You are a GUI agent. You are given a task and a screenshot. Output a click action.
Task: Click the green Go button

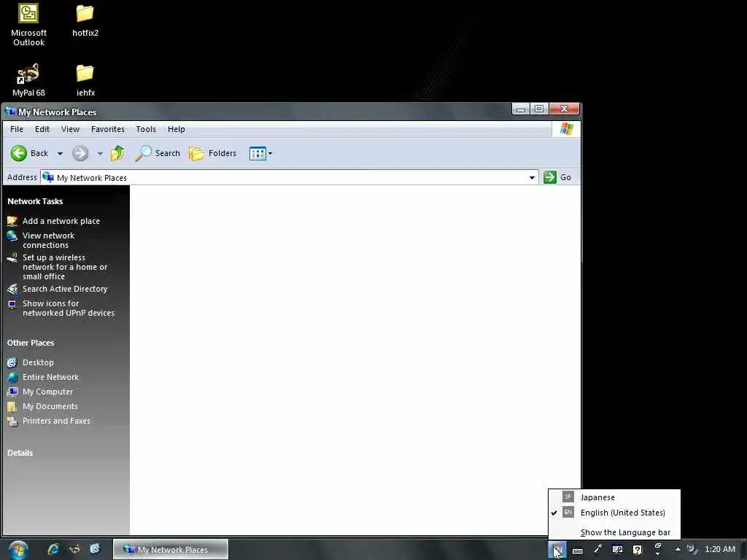click(557, 177)
